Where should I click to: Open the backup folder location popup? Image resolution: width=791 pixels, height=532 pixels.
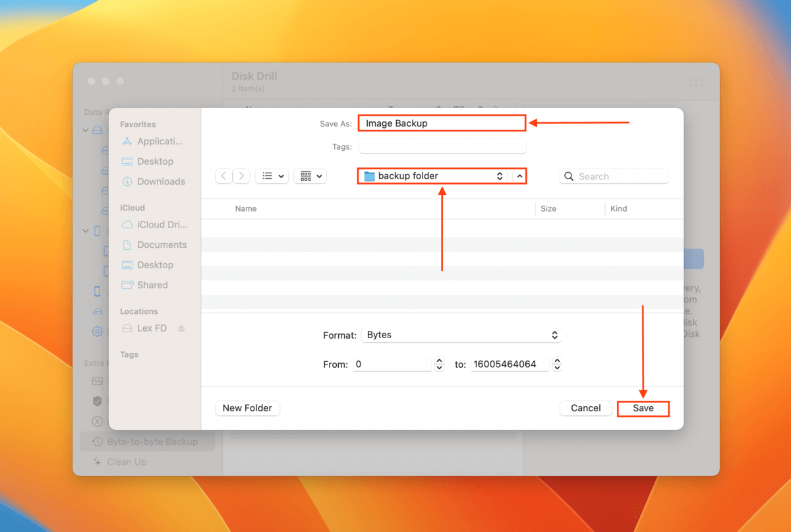click(433, 176)
